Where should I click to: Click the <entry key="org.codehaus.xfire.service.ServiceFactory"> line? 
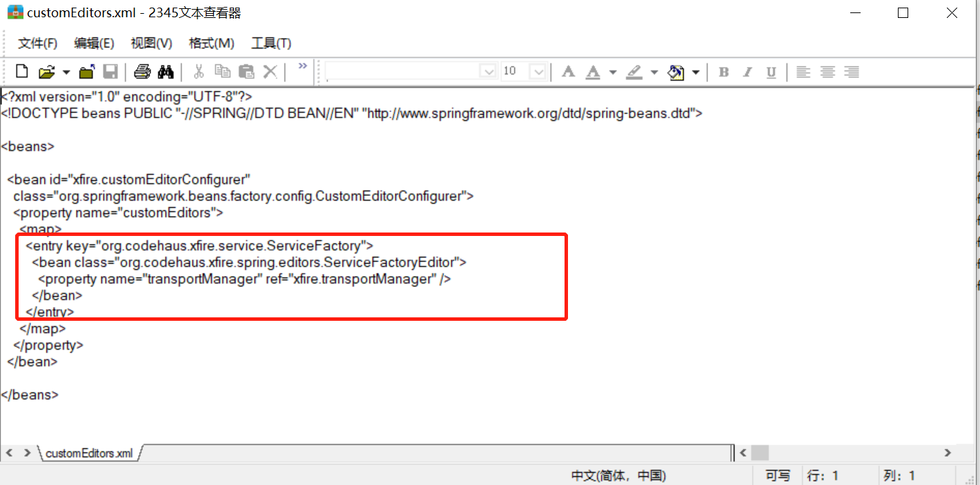(x=199, y=246)
